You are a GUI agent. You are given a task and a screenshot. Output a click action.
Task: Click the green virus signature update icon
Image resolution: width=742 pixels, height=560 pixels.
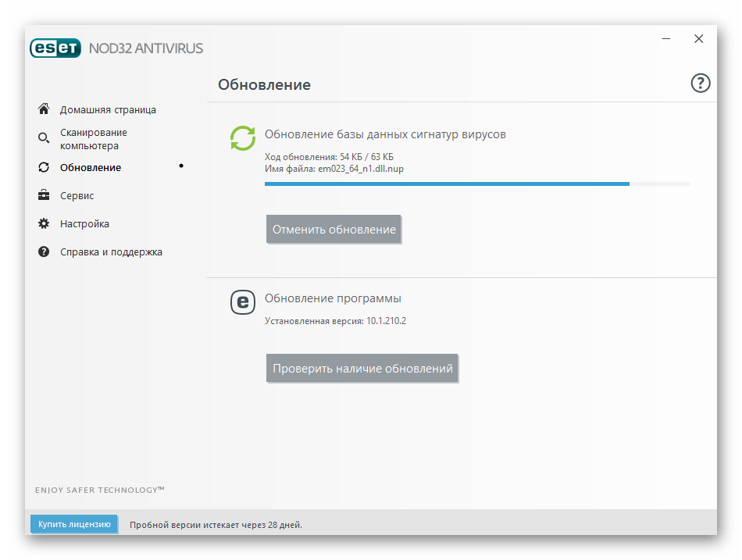pos(242,137)
